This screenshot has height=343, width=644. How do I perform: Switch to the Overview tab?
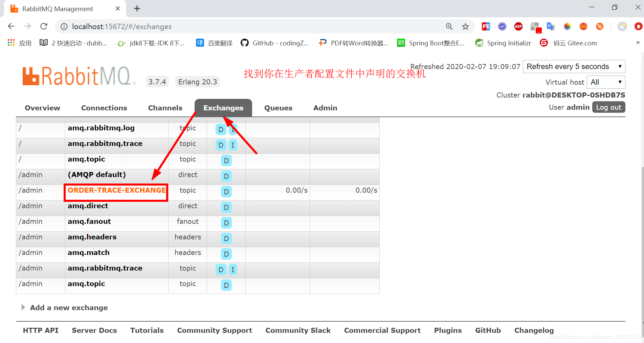point(42,108)
